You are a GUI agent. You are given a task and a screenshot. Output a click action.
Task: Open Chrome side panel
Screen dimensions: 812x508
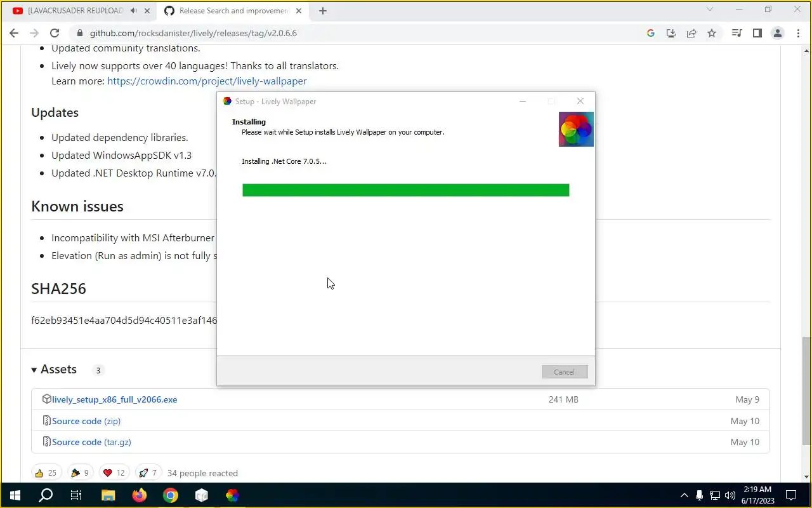757,33
